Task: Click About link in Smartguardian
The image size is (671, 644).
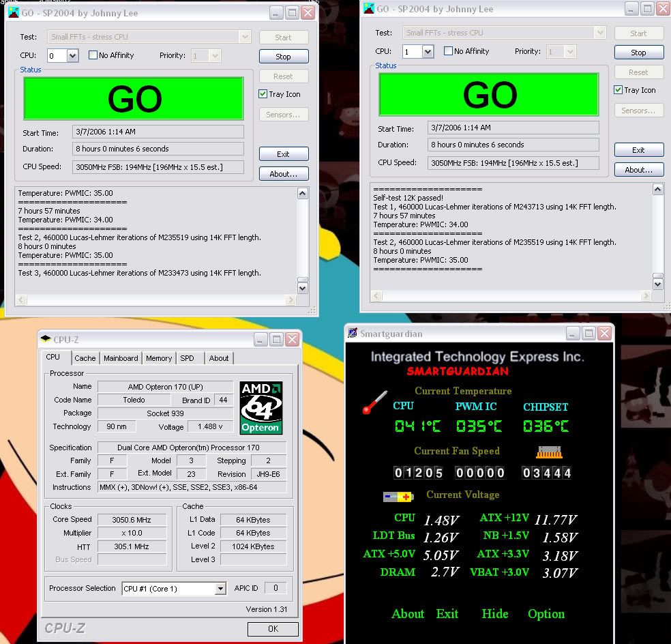Action: [x=408, y=613]
